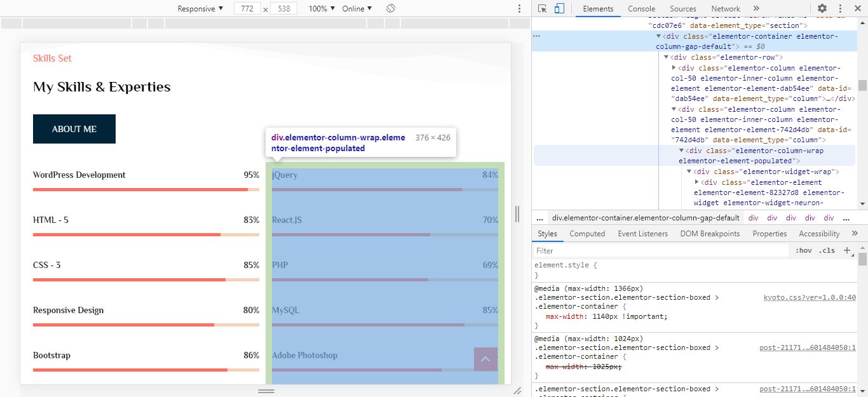Expand the dab54ee column div node
The height and width of the screenshot is (397, 868).
point(674,67)
